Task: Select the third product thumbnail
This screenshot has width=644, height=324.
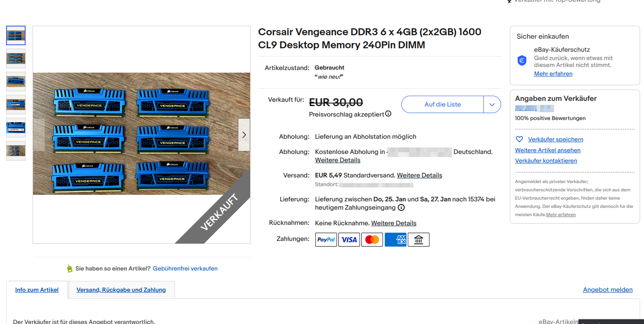Action: tap(16, 81)
